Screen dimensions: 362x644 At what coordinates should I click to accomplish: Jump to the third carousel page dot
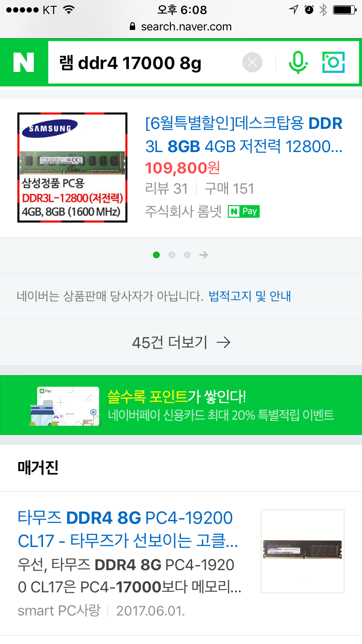point(187,255)
